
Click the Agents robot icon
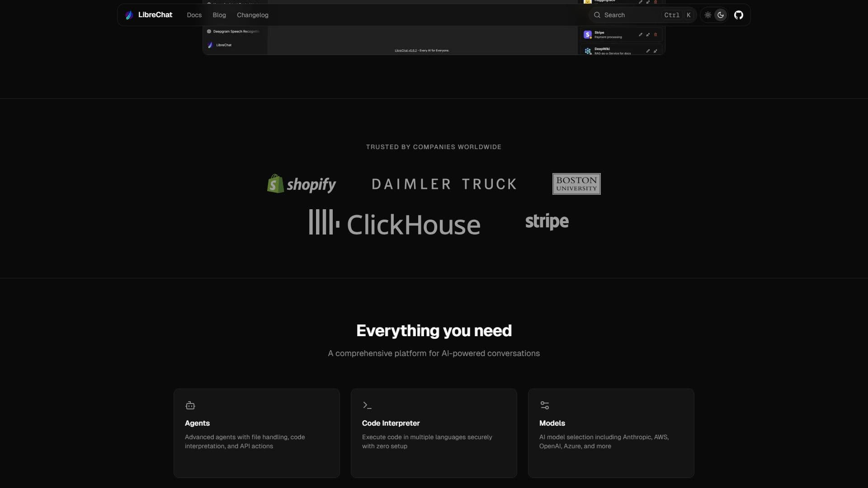point(190,405)
